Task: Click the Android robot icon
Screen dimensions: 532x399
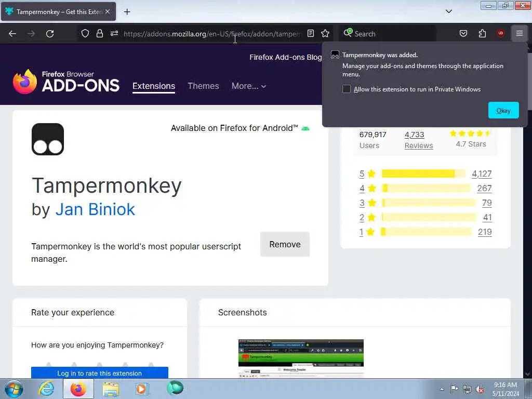Action: [305, 128]
